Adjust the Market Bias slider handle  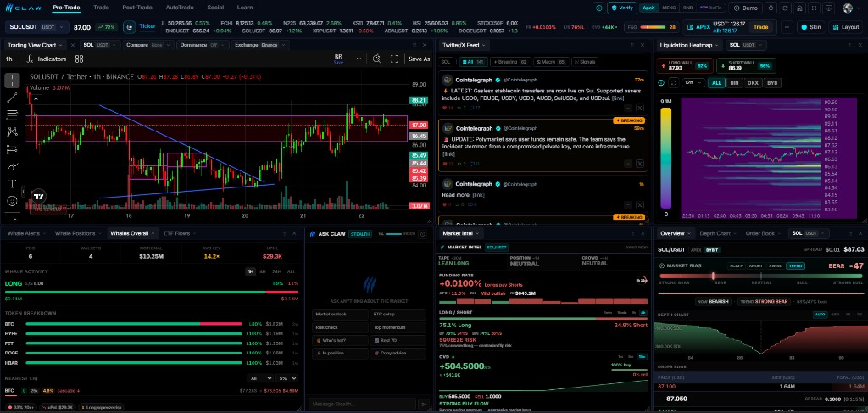tap(713, 276)
